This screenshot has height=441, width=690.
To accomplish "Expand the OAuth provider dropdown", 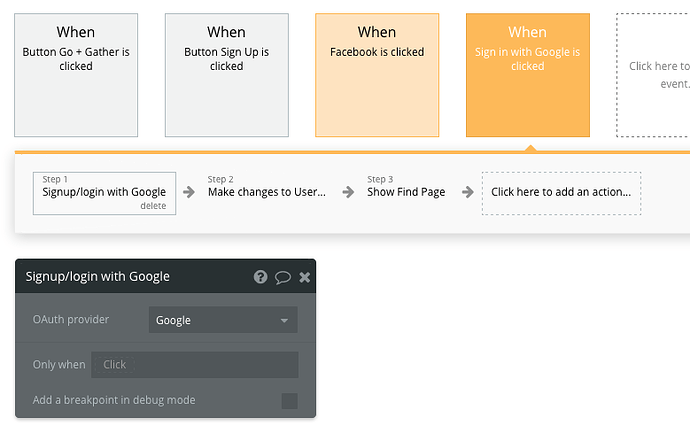I will [x=223, y=320].
